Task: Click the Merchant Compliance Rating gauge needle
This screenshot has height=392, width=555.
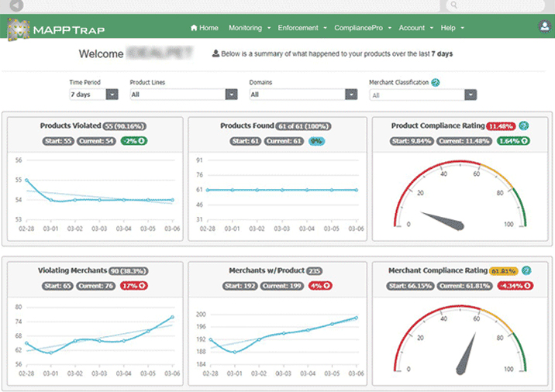Action: (x=465, y=354)
